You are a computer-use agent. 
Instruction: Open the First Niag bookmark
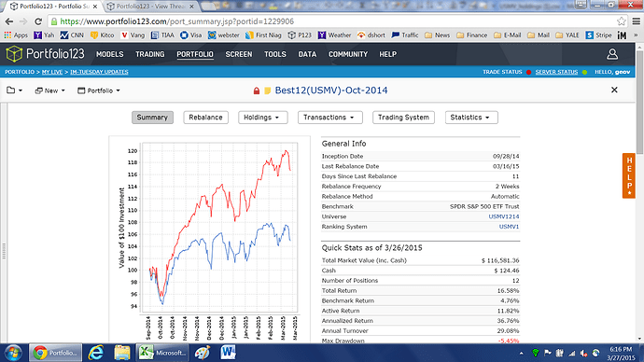(263, 35)
